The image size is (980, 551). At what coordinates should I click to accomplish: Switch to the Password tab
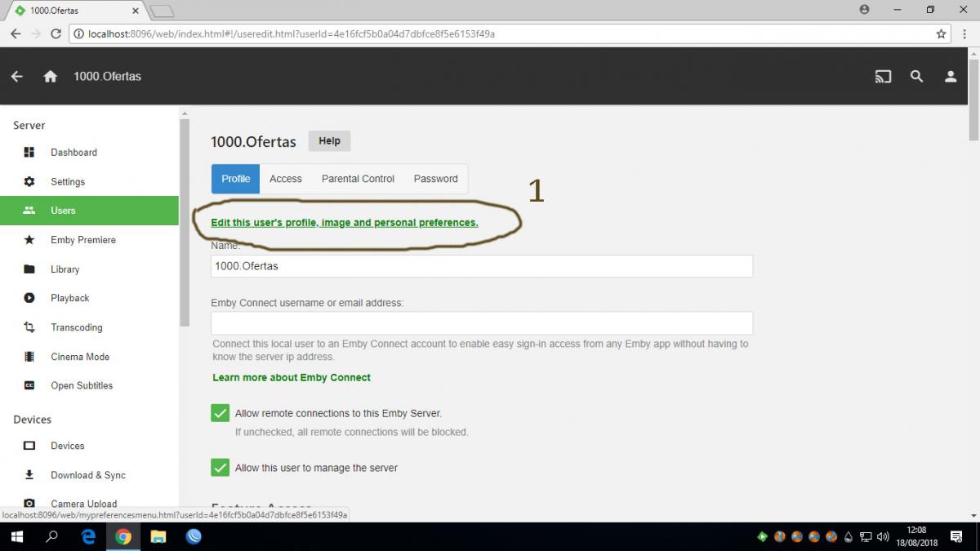coord(435,179)
